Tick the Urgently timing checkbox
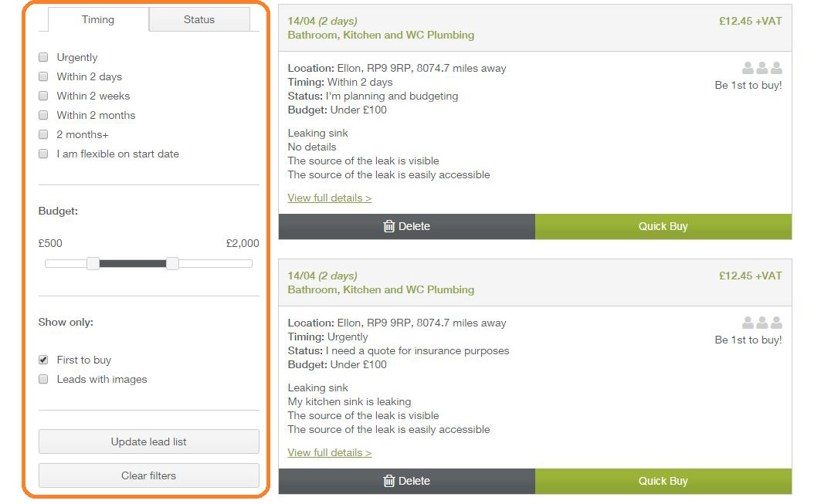The height and width of the screenshot is (504, 838). tap(43, 57)
